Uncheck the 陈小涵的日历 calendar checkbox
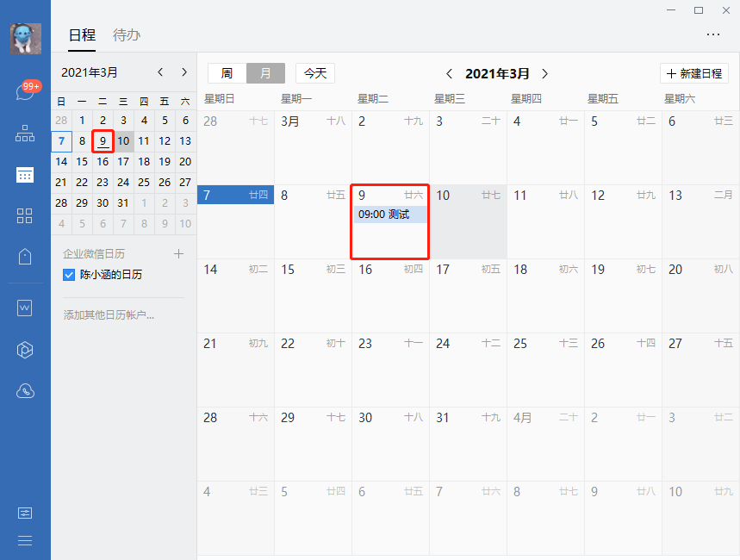The height and width of the screenshot is (560, 740). click(69, 275)
